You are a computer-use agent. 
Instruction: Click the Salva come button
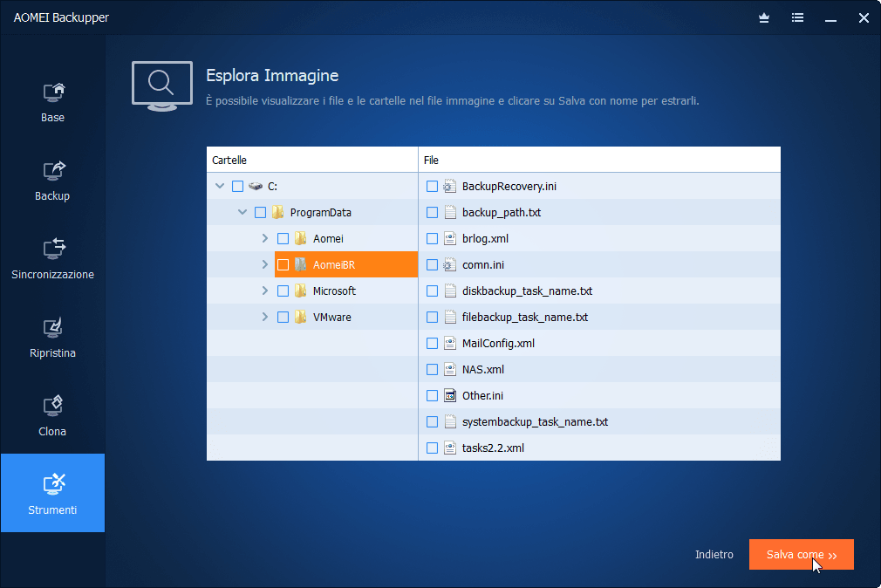(802, 555)
